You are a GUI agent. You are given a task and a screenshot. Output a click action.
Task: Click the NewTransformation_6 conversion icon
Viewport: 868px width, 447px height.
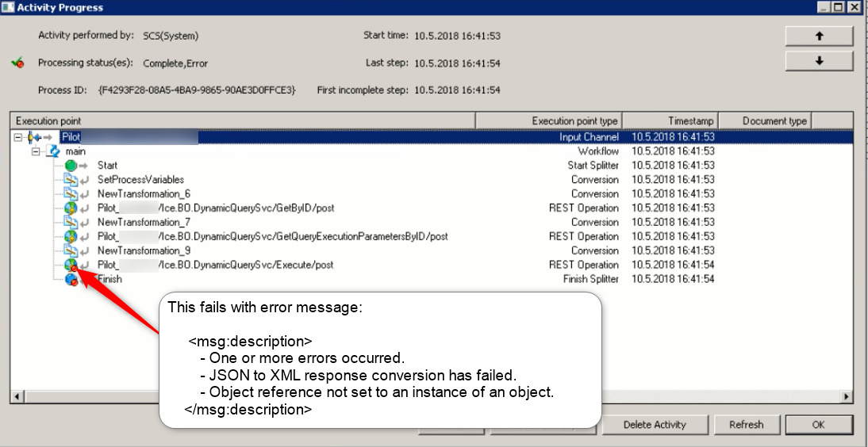click(x=71, y=193)
